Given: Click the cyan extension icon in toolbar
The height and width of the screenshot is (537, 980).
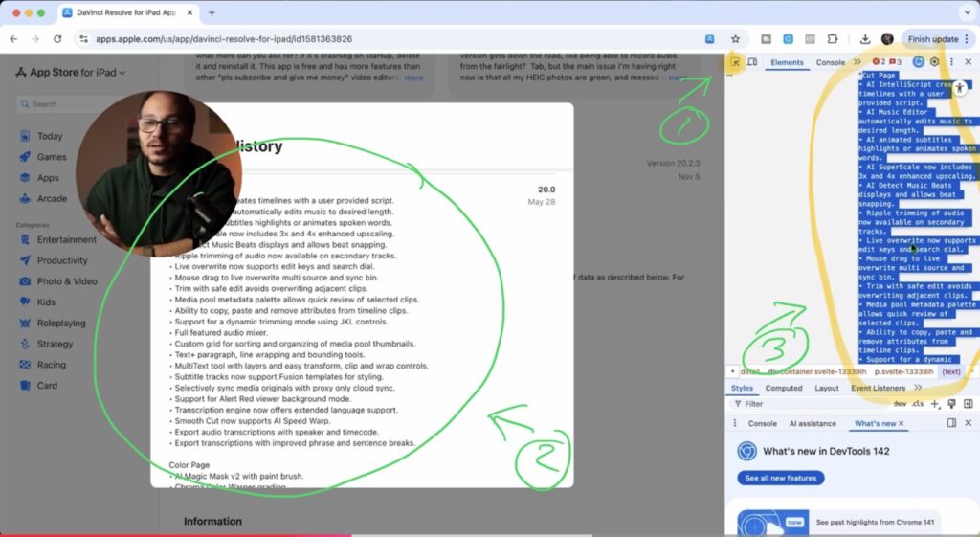Looking at the screenshot, I should coord(789,38).
